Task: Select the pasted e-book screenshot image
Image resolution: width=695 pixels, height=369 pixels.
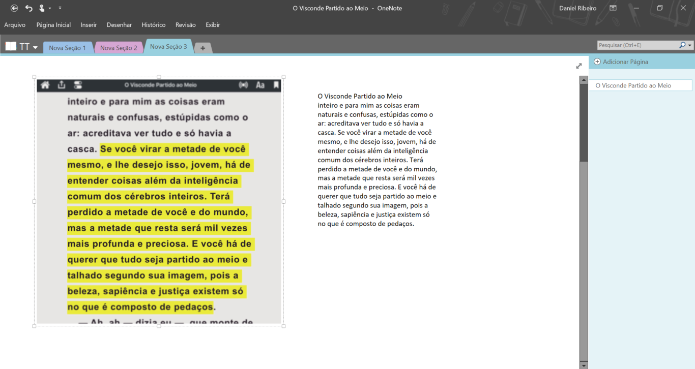Action: pyautogui.click(x=159, y=202)
